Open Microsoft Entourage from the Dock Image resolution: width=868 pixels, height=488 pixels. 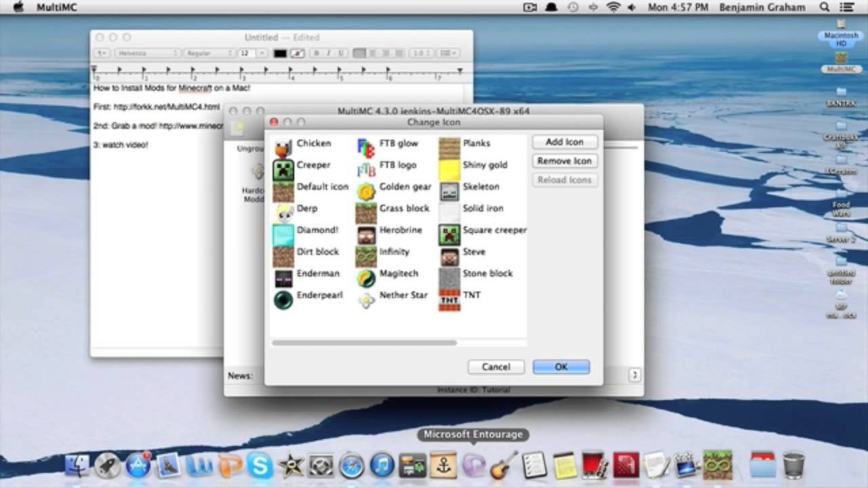coord(473,465)
